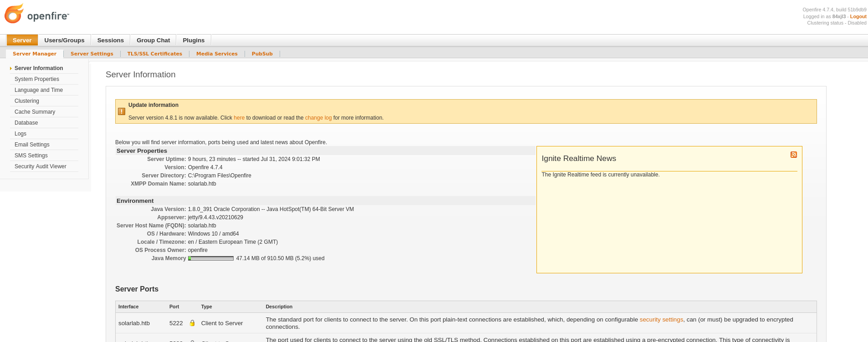Click the Openfire flame logo
The width and height of the screenshot is (868, 342).
tap(14, 14)
